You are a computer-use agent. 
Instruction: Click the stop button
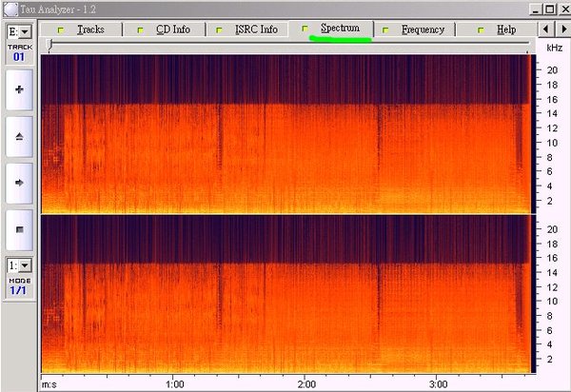pos(19,229)
